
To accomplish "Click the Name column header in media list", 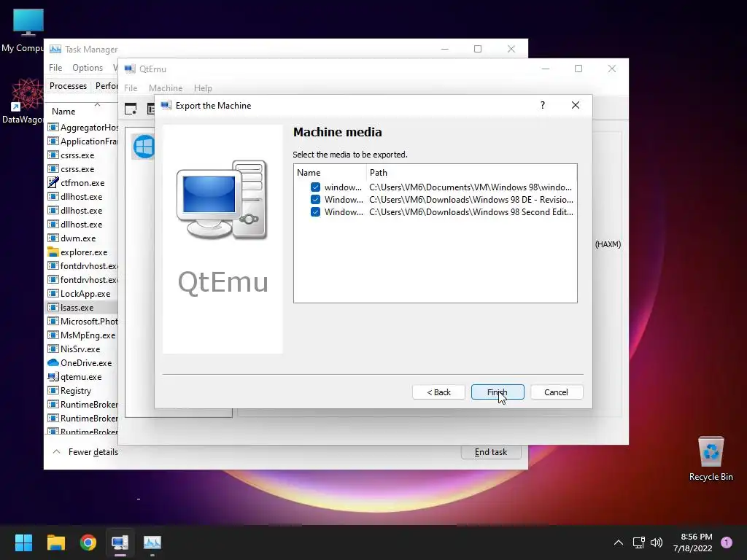I will point(330,172).
